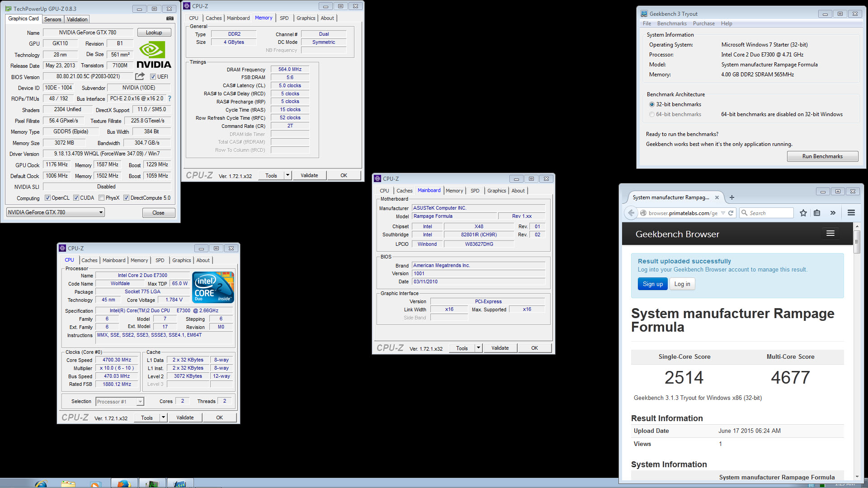Expand Tools dropdown arrow in CPU-Z CPU window
Image resolution: width=868 pixels, height=488 pixels.
[x=163, y=418]
